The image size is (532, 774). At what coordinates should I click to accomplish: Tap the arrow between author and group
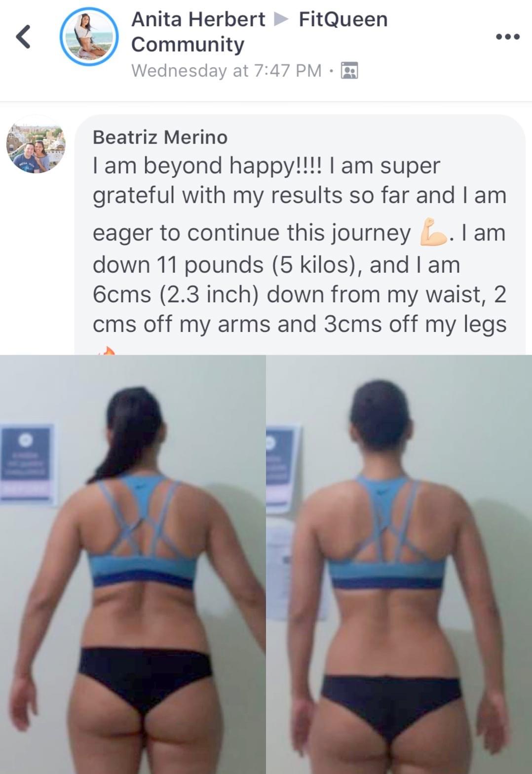pyautogui.click(x=281, y=19)
